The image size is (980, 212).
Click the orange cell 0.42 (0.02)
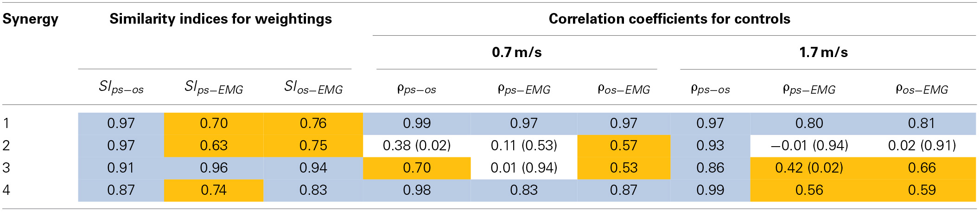[809, 168]
